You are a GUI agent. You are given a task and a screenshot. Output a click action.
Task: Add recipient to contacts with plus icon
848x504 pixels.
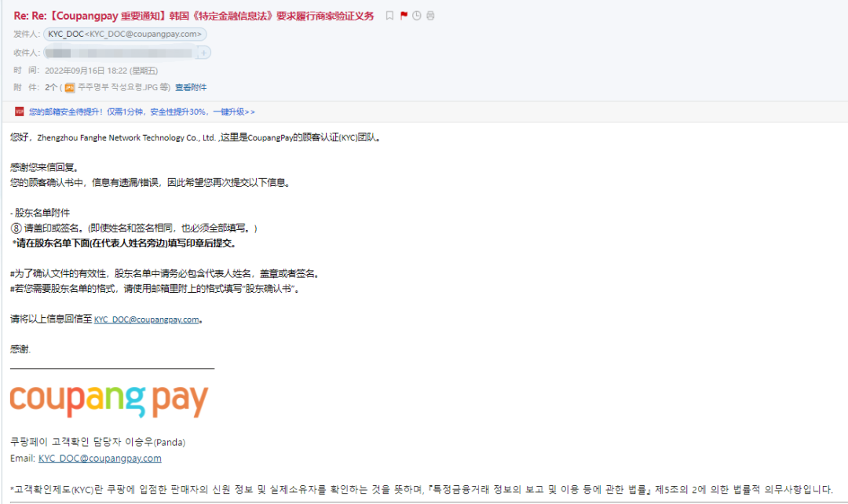click(x=203, y=53)
